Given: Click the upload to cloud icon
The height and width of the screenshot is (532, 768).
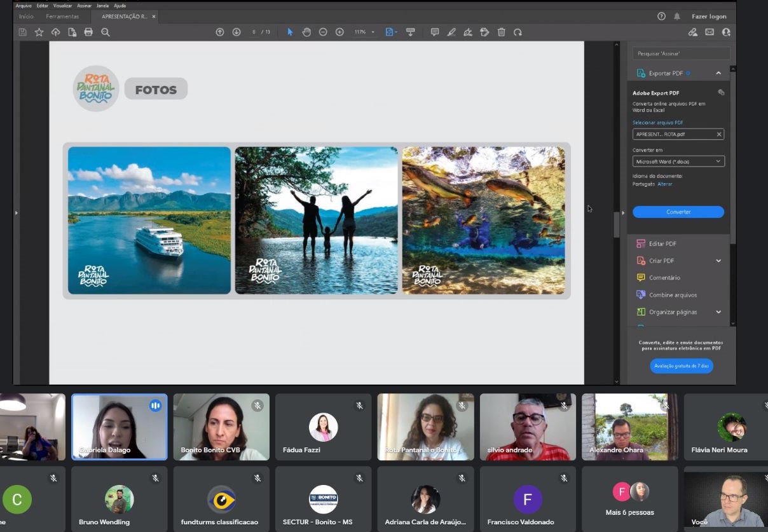Looking at the screenshot, I should (55, 32).
